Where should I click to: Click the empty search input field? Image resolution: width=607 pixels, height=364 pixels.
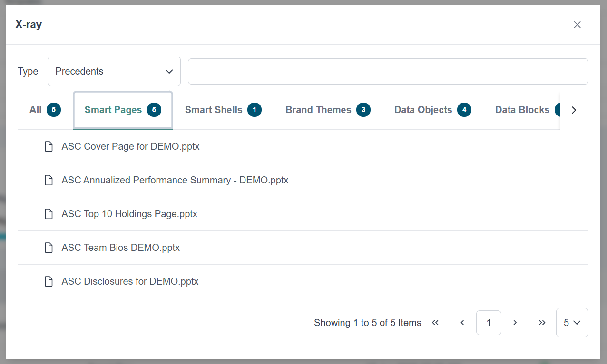click(x=388, y=71)
